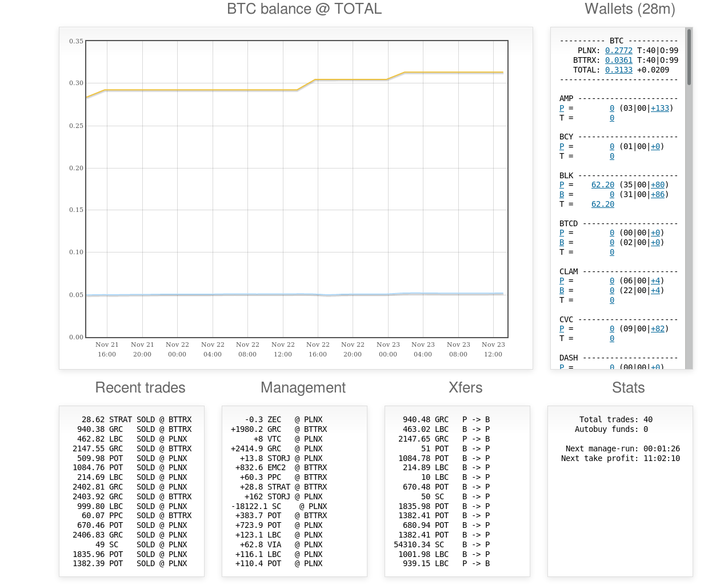Screen dimensions: 728x585
Task: Click the '+62.8 VIA @ PLNX' management entry
Action: [x=281, y=544]
